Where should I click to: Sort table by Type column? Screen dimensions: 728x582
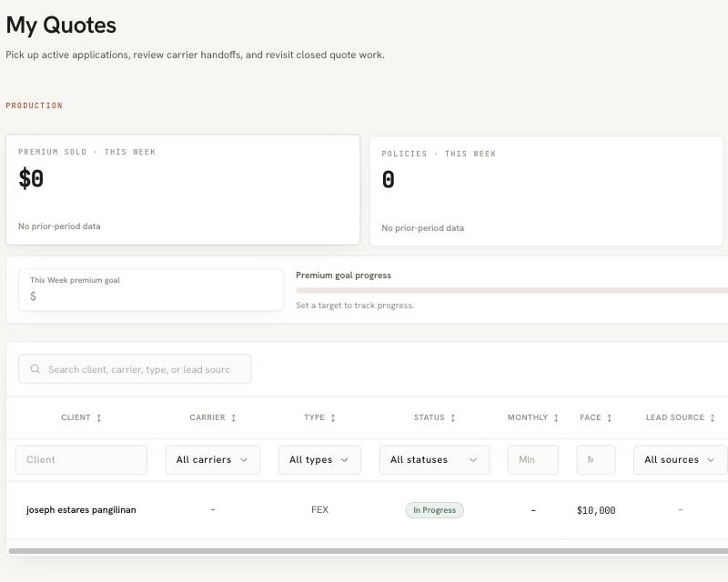click(333, 417)
